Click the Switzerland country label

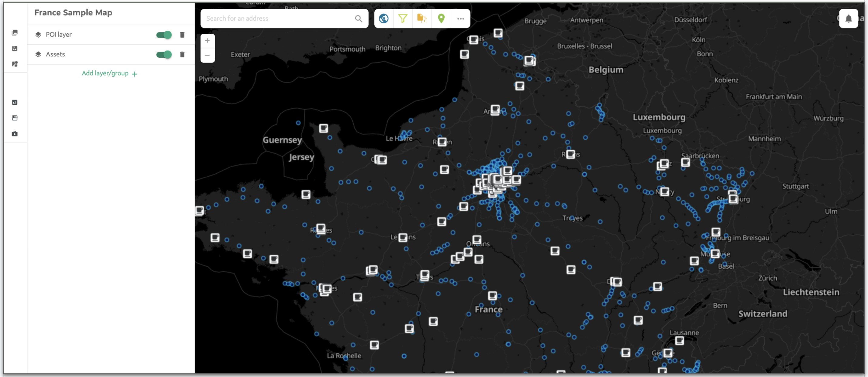[762, 314]
